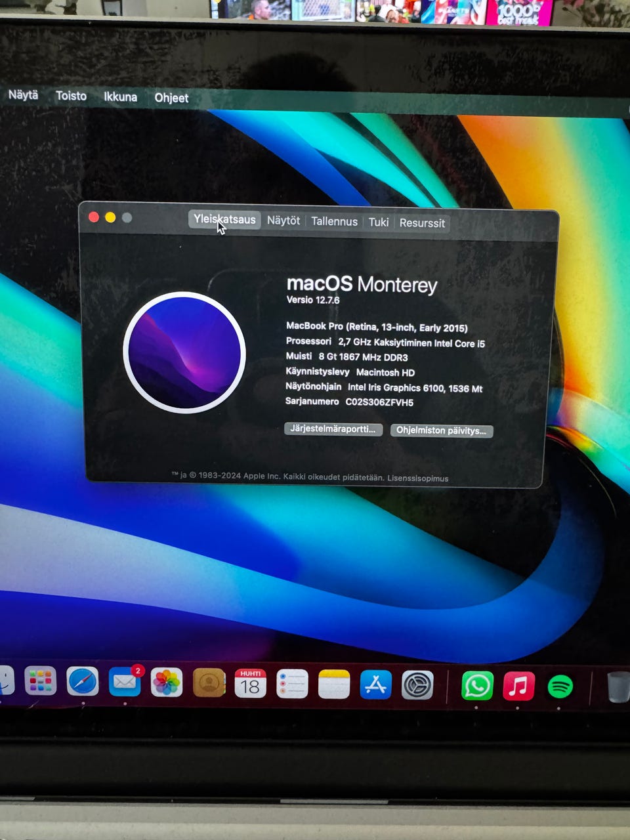This screenshot has height=840, width=630.
Task: Open Mail app with unread badge
Action: (x=125, y=682)
